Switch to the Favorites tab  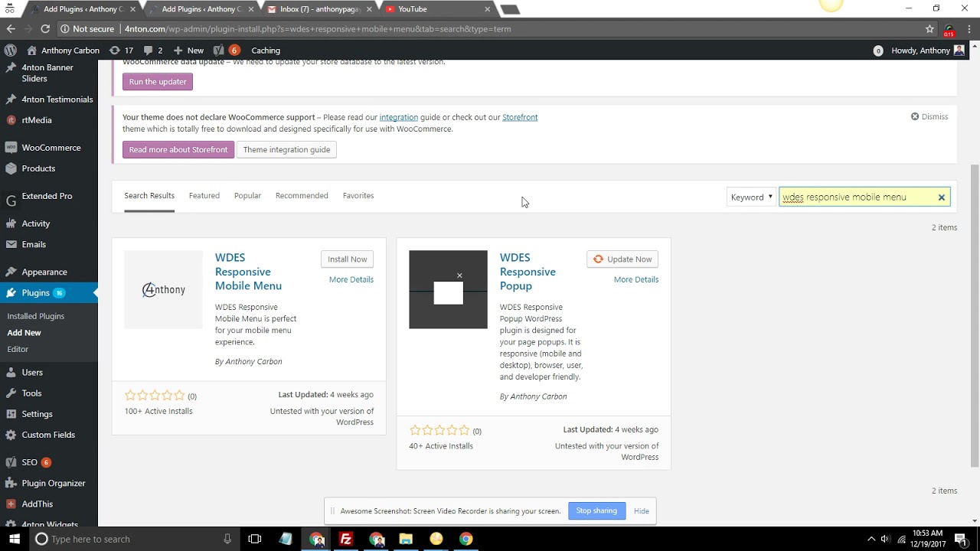[x=358, y=196]
